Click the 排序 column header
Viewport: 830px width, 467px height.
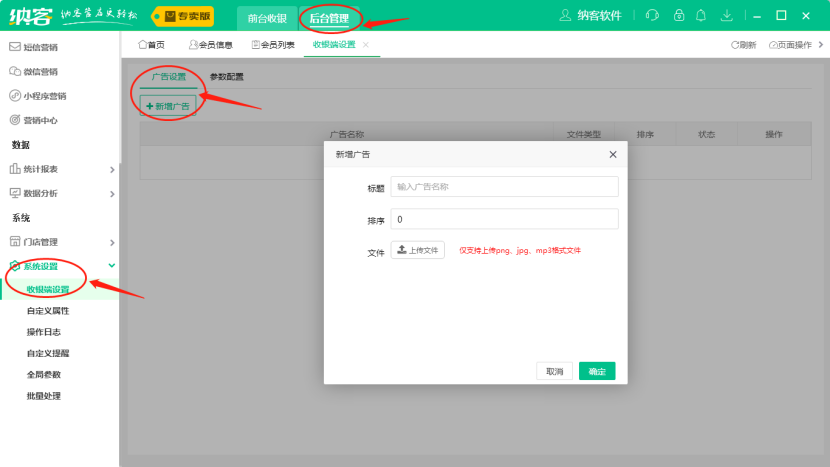tap(645, 134)
